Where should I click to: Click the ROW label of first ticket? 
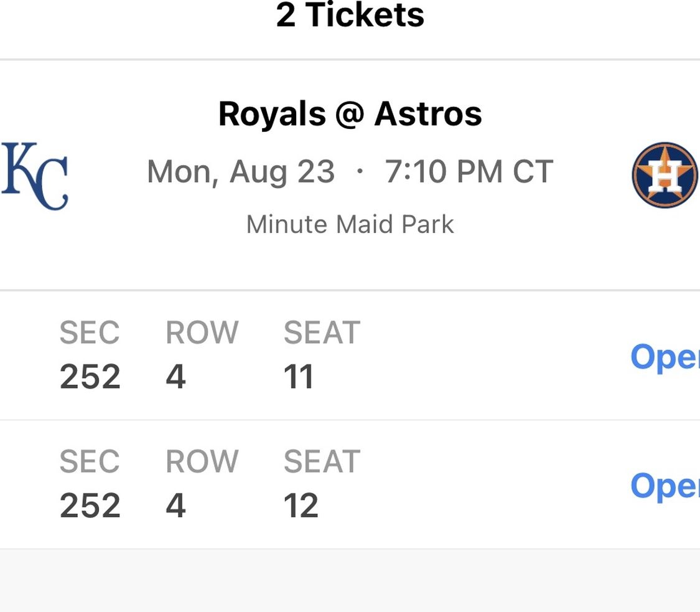click(x=202, y=333)
